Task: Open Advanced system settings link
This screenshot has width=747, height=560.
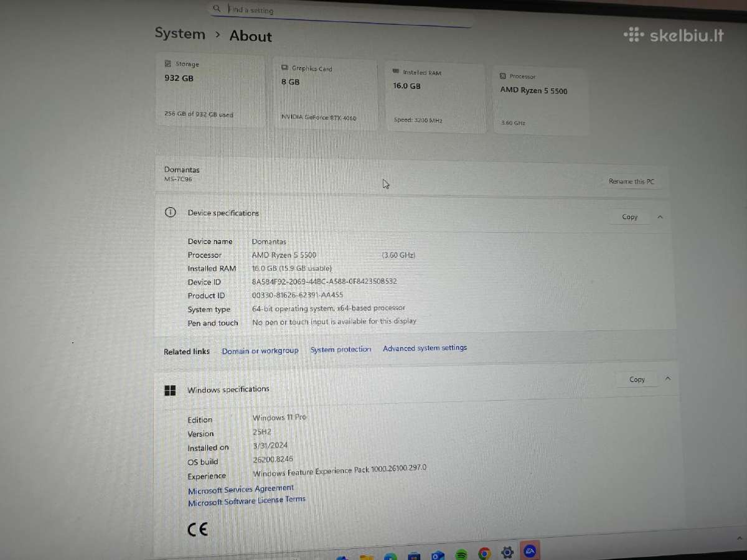Action: click(425, 348)
